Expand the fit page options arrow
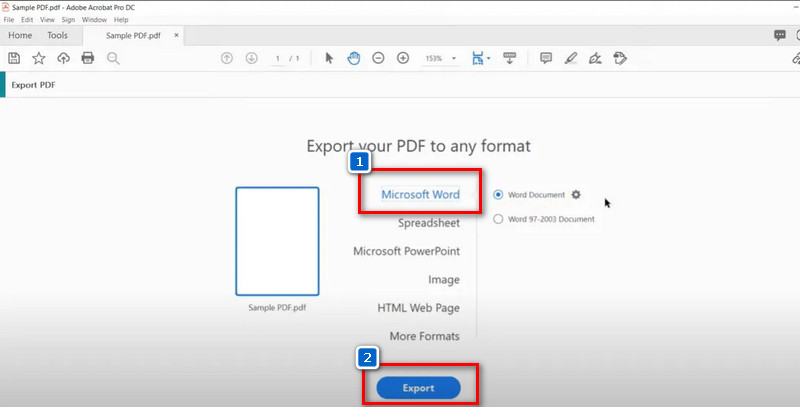 click(x=489, y=58)
